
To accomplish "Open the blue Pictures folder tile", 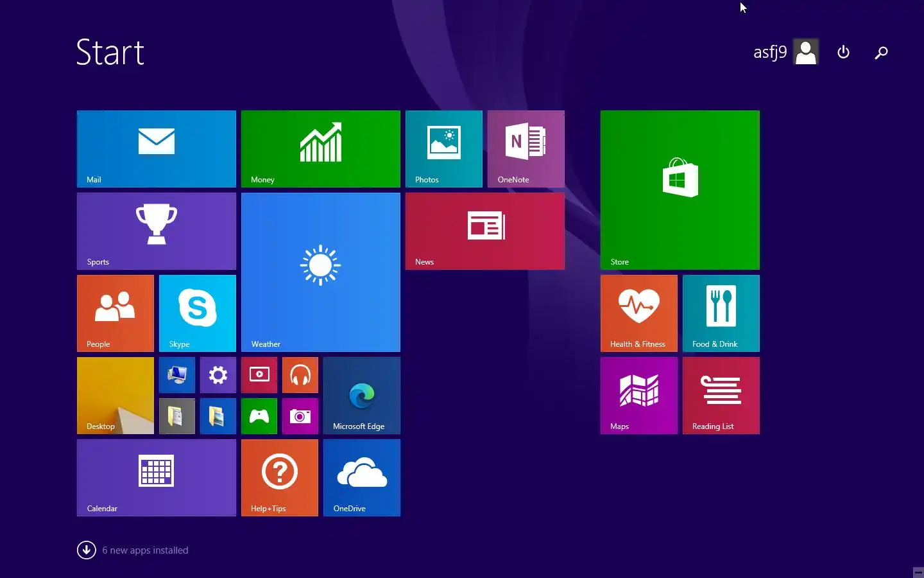I will tap(218, 416).
